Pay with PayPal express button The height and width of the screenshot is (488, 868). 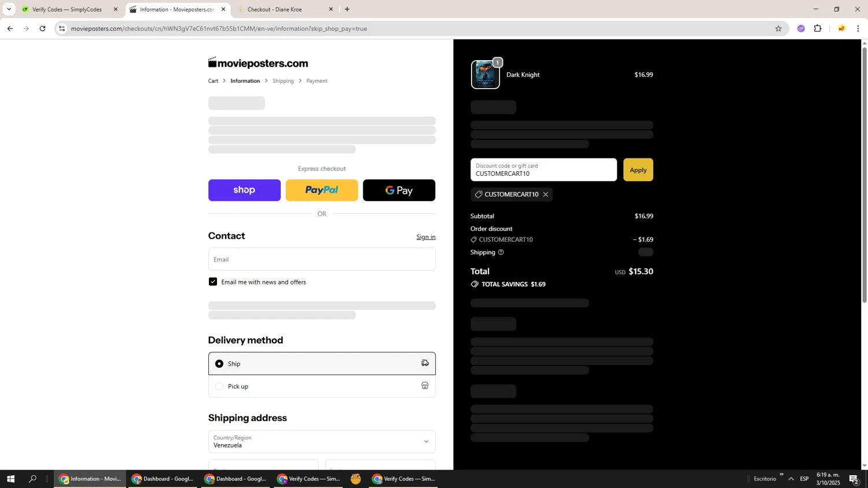coord(322,190)
